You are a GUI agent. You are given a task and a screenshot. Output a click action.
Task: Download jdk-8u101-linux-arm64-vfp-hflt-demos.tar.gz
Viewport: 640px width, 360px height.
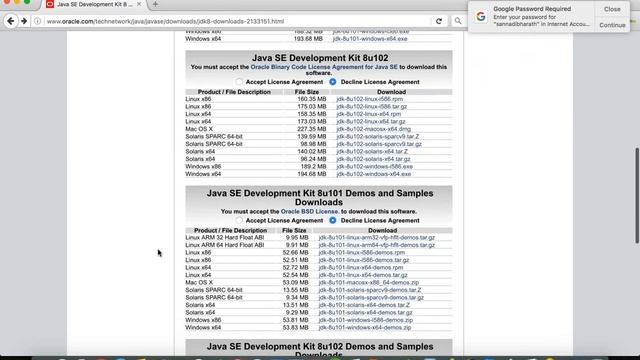[x=377, y=245]
